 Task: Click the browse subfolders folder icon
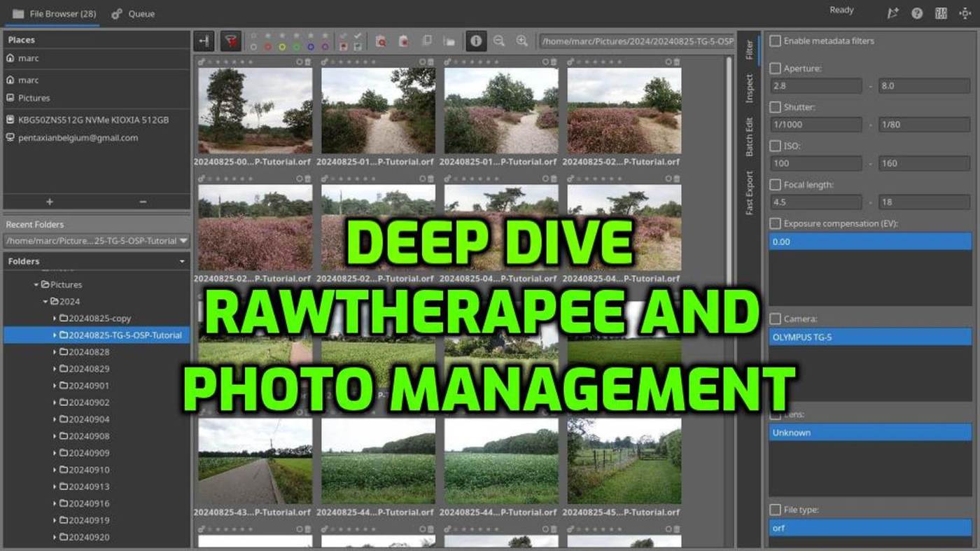coord(449,41)
